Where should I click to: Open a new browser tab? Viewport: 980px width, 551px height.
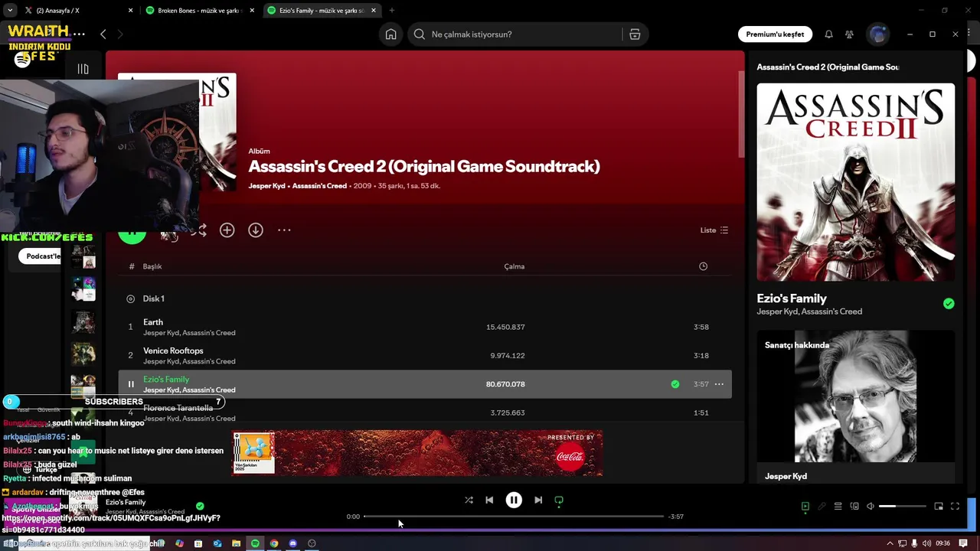(x=392, y=11)
